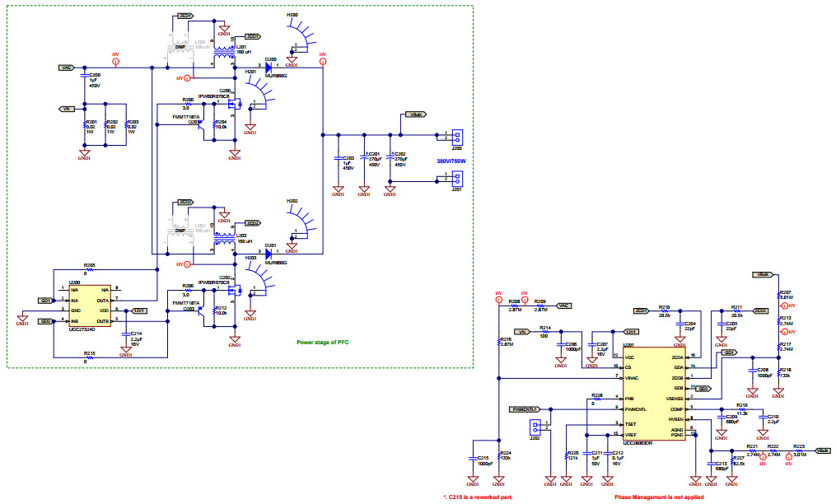
Task: Click the 380V/750W output rating label
Action: point(451,161)
